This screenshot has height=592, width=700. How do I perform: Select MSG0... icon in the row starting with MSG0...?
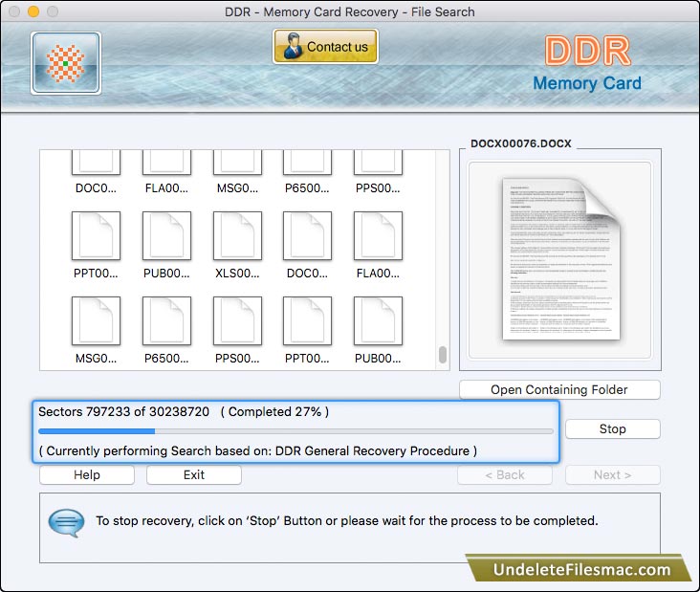96,321
